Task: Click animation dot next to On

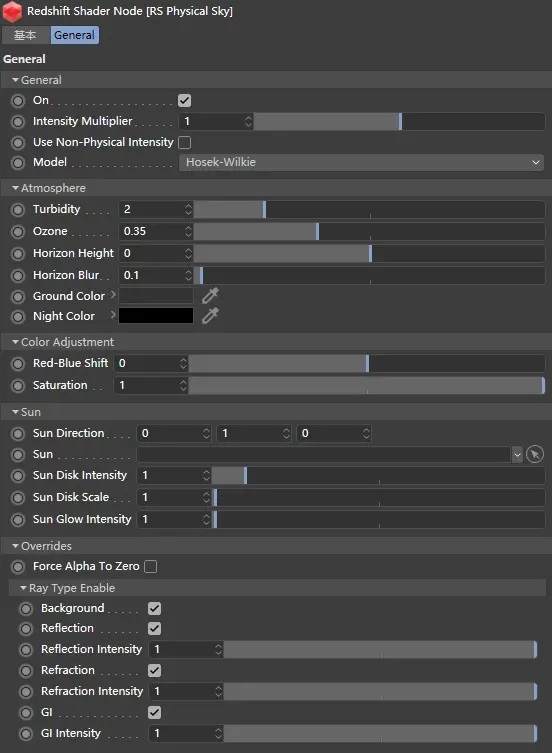Action: pos(18,101)
